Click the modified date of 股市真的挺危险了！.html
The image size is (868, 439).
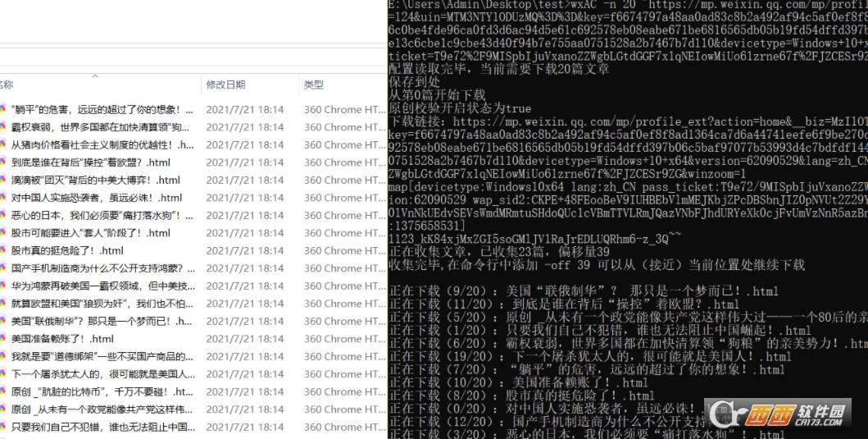click(245, 250)
